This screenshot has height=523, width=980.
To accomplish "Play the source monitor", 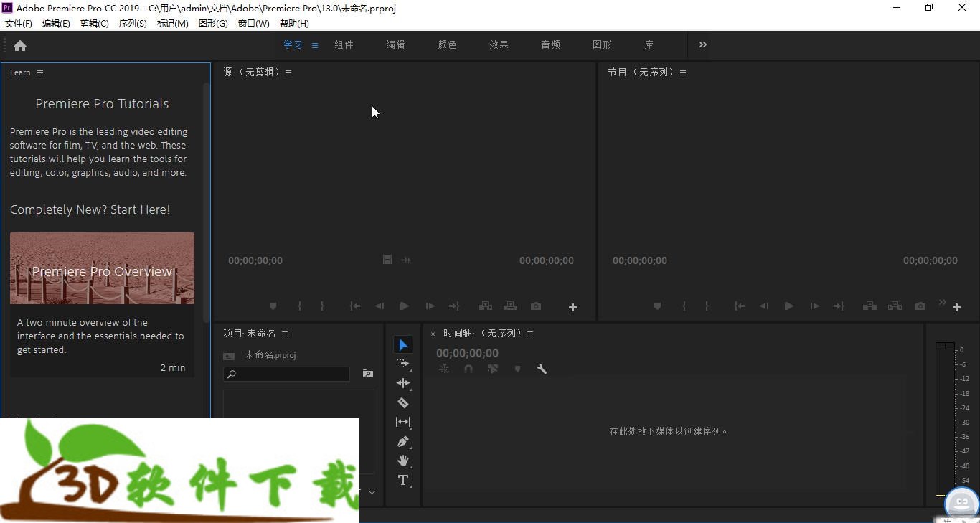I will [x=405, y=306].
